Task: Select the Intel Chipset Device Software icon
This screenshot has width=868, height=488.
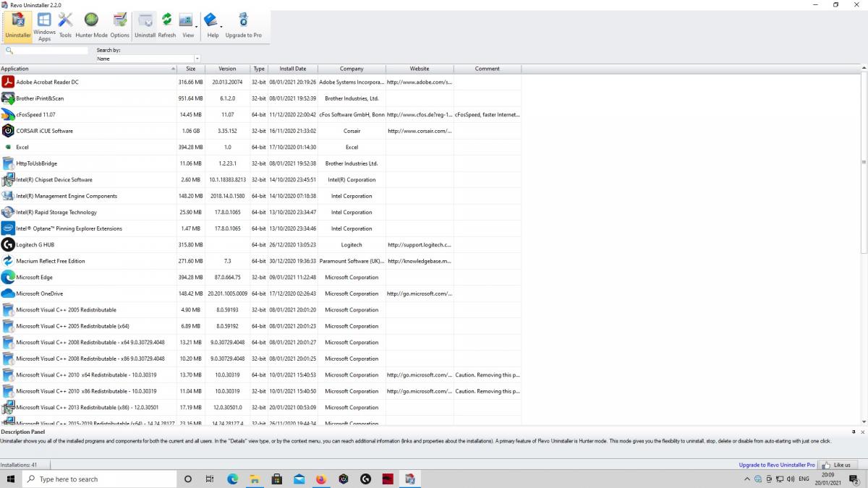Action: (x=8, y=179)
